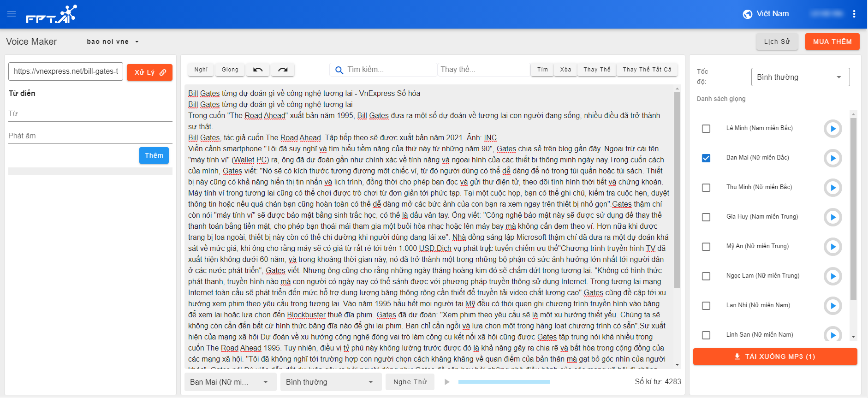Uncheck the Ban Mai (Nữ miền Bắc) voice
This screenshot has height=398, width=868.
[706, 158]
